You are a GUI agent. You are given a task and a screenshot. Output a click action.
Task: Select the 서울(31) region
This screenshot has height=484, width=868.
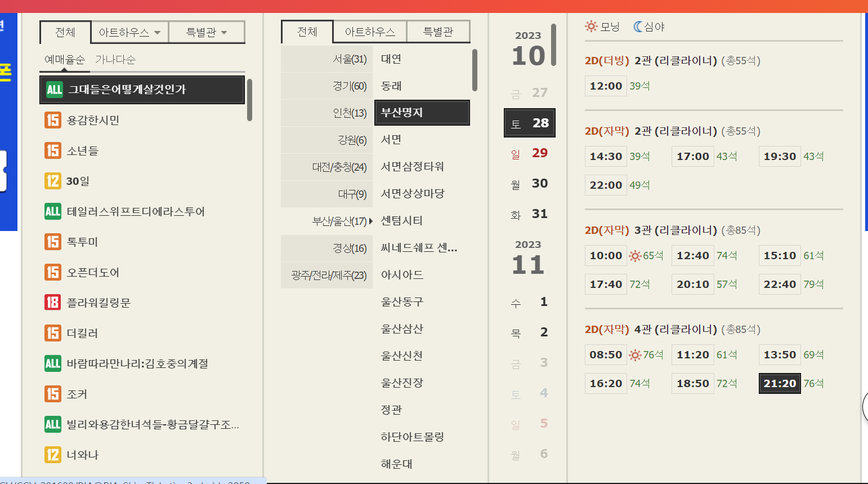(327, 59)
